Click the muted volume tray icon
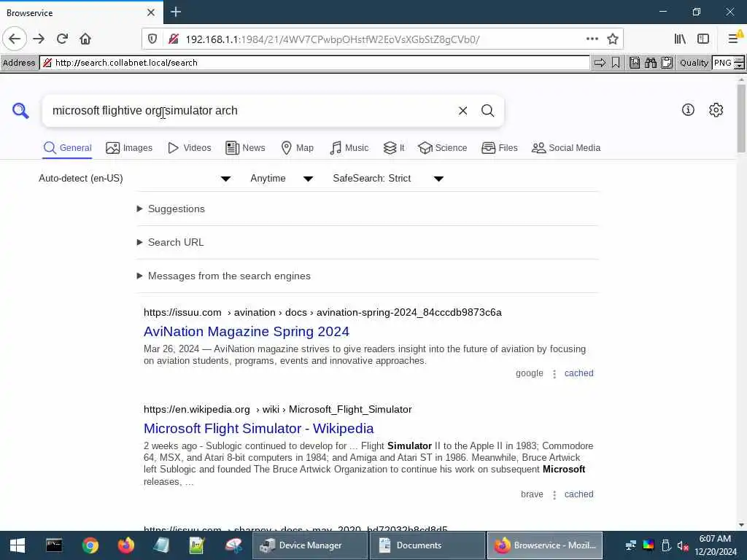The height and width of the screenshot is (560, 747). [683, 545]
